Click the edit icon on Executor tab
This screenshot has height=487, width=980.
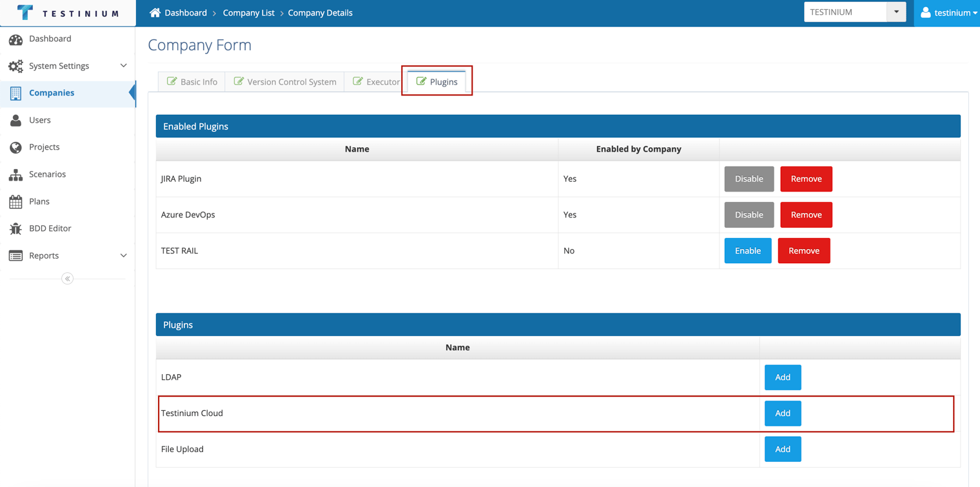358,81
